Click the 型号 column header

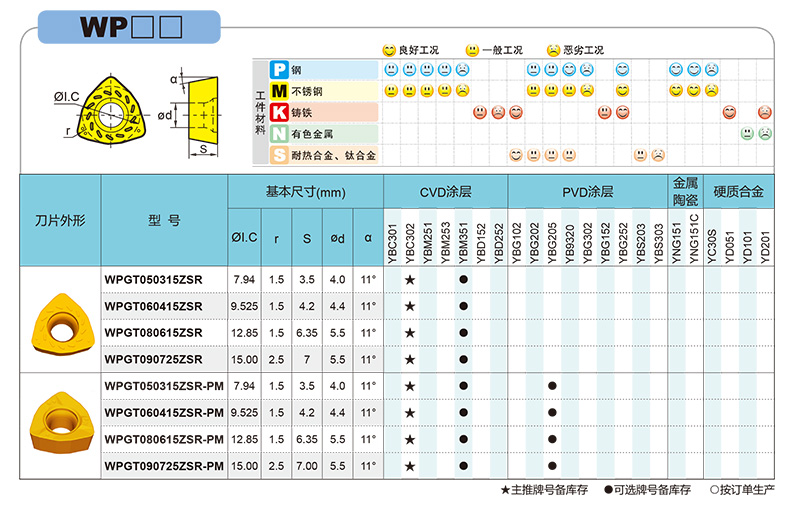point(164,221)
